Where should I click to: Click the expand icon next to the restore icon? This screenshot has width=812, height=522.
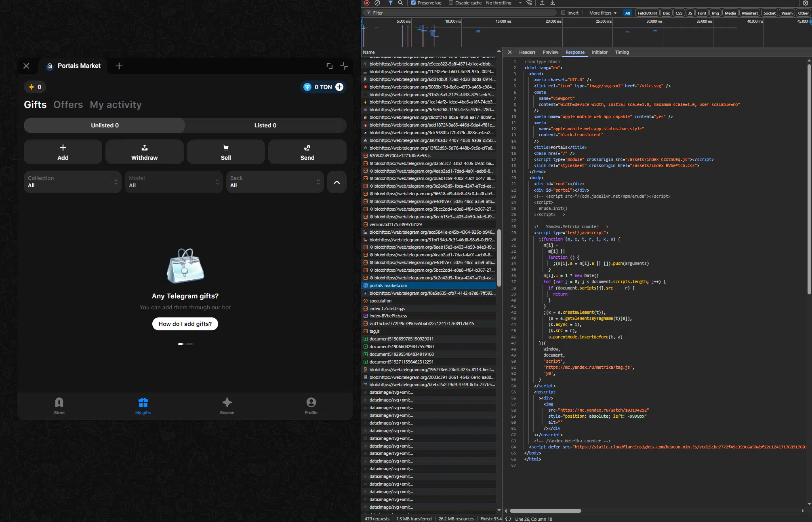344,66
